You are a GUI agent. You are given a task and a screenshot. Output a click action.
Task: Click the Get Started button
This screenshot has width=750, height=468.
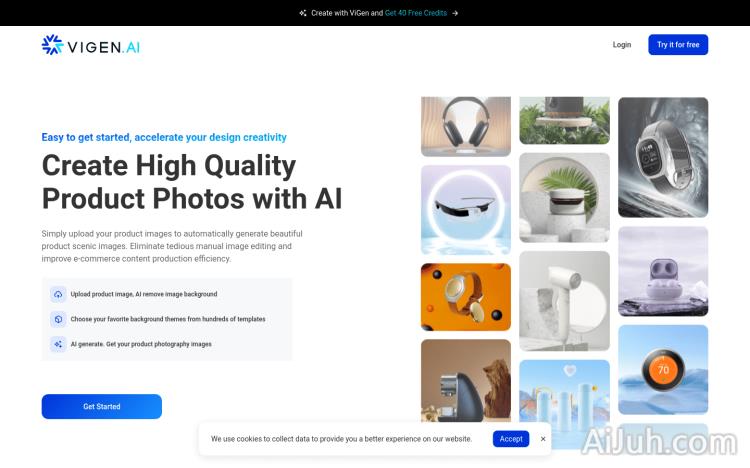pyautogui.click(x=101, y=406)
